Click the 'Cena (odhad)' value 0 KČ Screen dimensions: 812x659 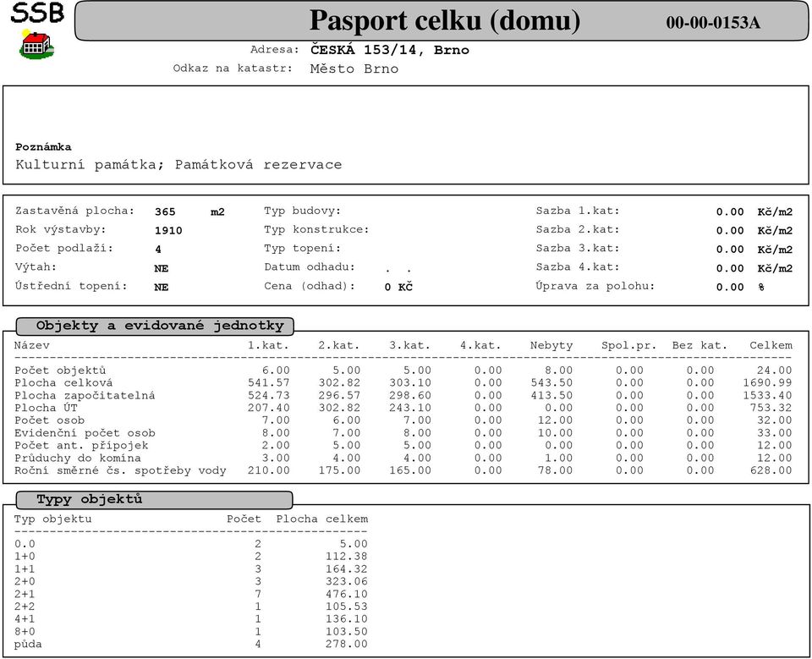tap(398, 287)
